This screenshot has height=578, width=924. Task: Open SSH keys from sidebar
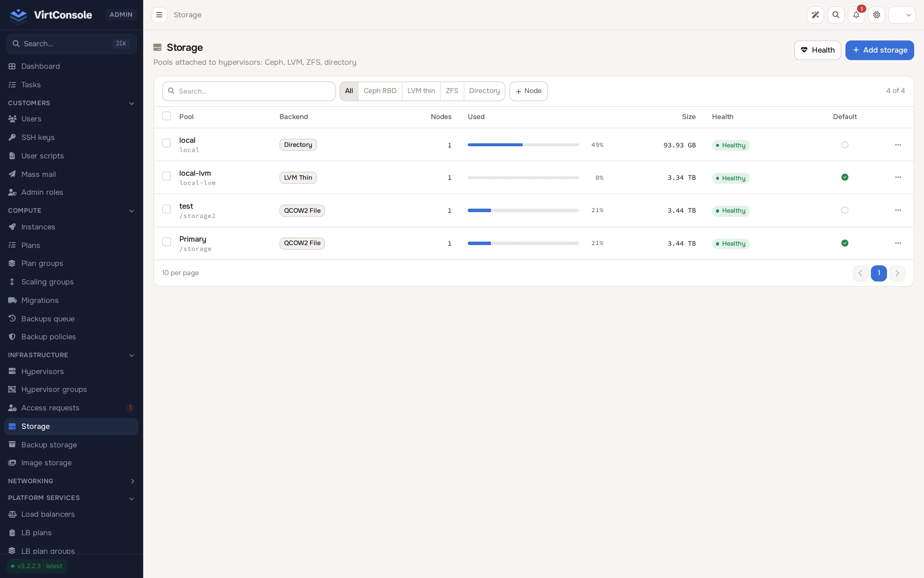click(x=71, y=137)
